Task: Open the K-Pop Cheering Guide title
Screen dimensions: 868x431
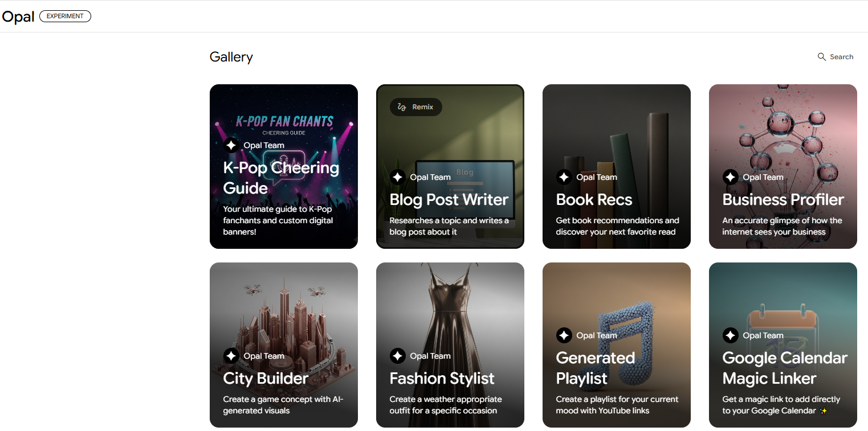Action: point(280,178)
